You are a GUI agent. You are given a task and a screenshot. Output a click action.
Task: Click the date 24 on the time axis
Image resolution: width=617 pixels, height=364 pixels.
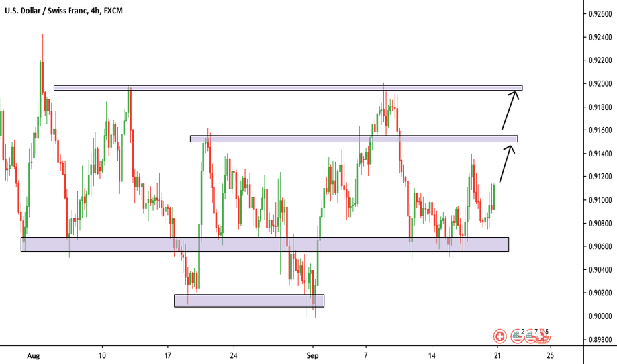(x=234, y=356)
